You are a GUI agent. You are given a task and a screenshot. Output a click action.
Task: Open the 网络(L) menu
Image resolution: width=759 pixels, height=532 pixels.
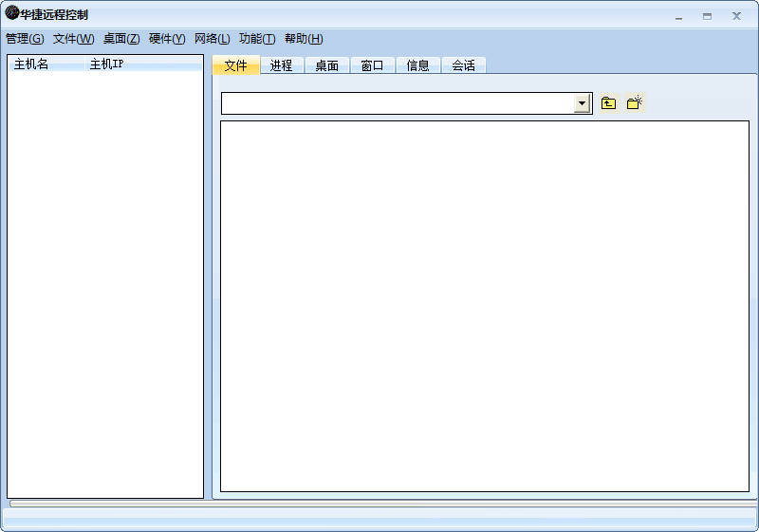(x=212, y=39)
